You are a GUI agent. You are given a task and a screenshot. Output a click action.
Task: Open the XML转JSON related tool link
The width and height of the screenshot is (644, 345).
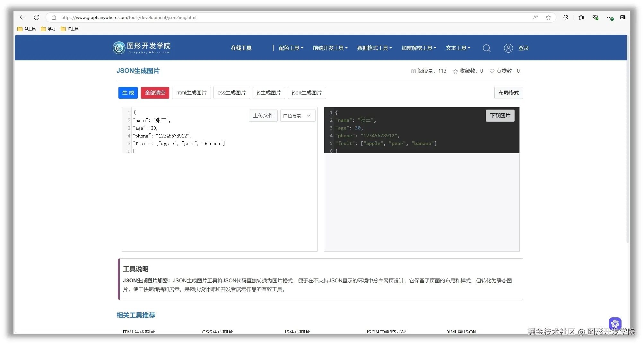point(462,332)
